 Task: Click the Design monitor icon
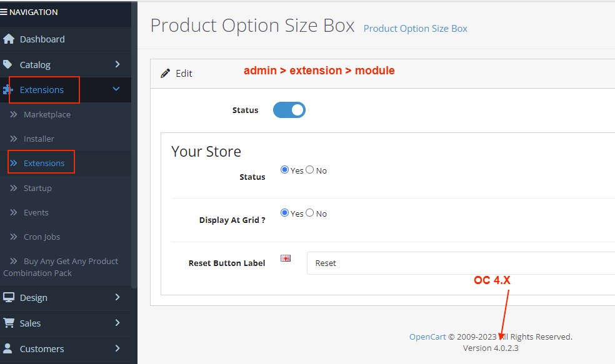click(9, 298)
